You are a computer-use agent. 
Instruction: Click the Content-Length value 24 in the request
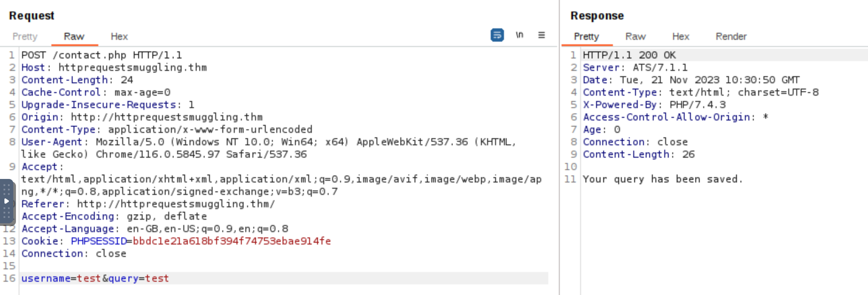point(127,80)
